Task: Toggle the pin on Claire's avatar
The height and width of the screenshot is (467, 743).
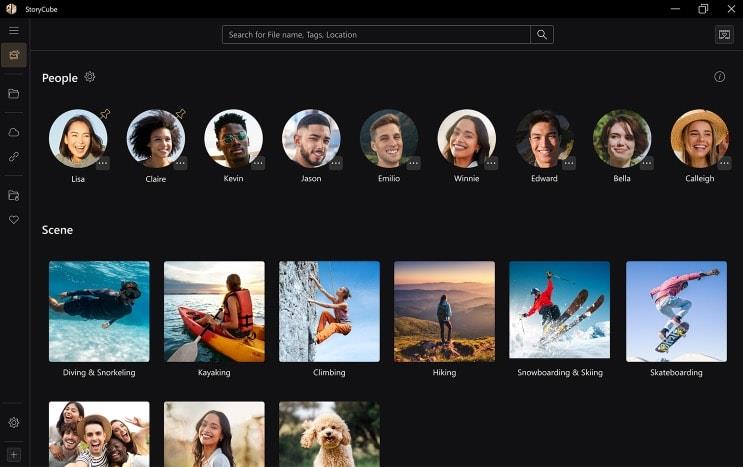Action: (181, 114)
